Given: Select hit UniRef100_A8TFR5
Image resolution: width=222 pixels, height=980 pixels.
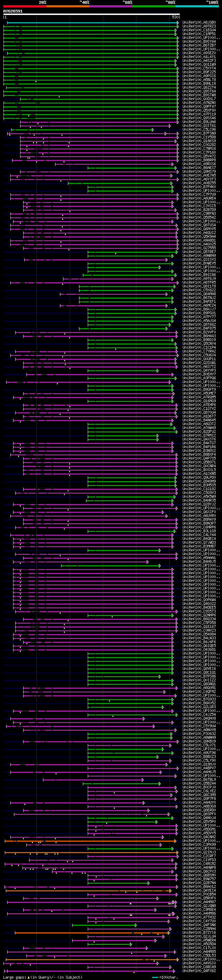Looking at the screenshot, I should pyautogui.click(x=199, y=283).
